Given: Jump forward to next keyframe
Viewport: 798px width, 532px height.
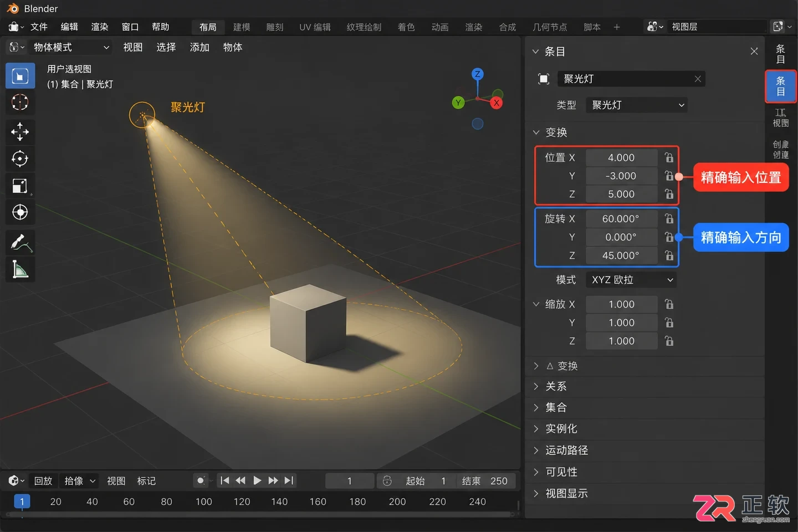Looking at the screenshot, I should (x=273, y=480).
